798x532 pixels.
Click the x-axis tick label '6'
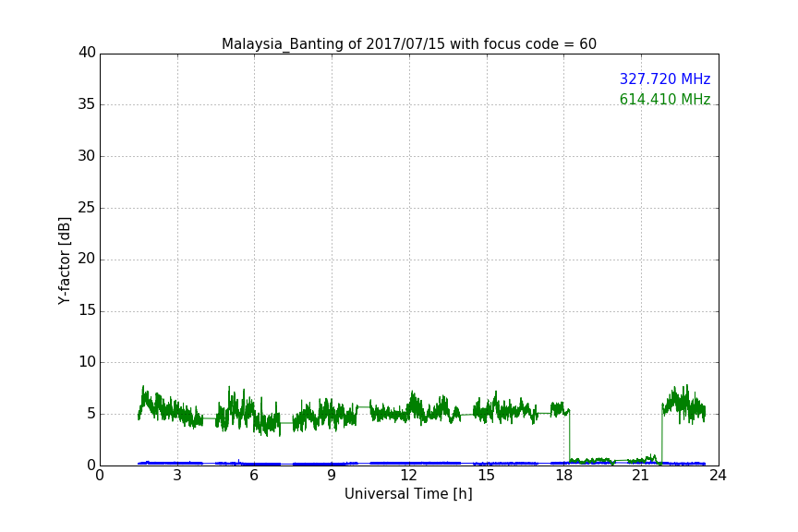tap(254, 476)
